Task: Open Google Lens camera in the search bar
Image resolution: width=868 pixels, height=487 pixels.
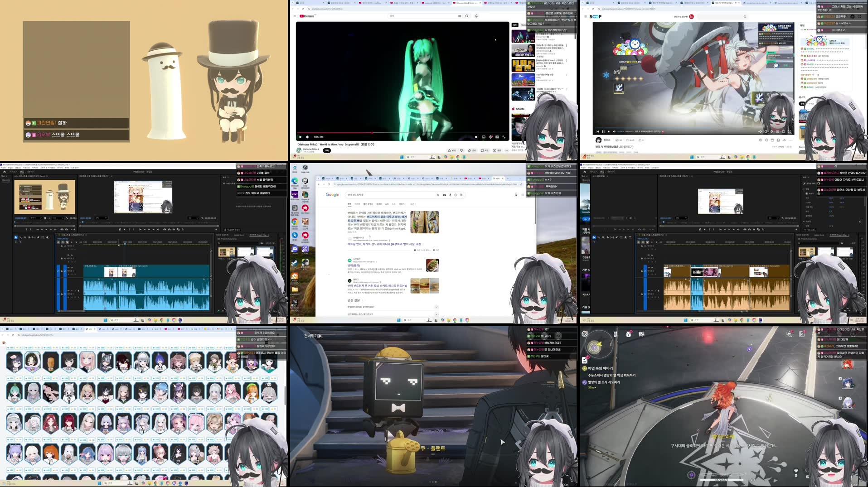Action: (456, 195)
